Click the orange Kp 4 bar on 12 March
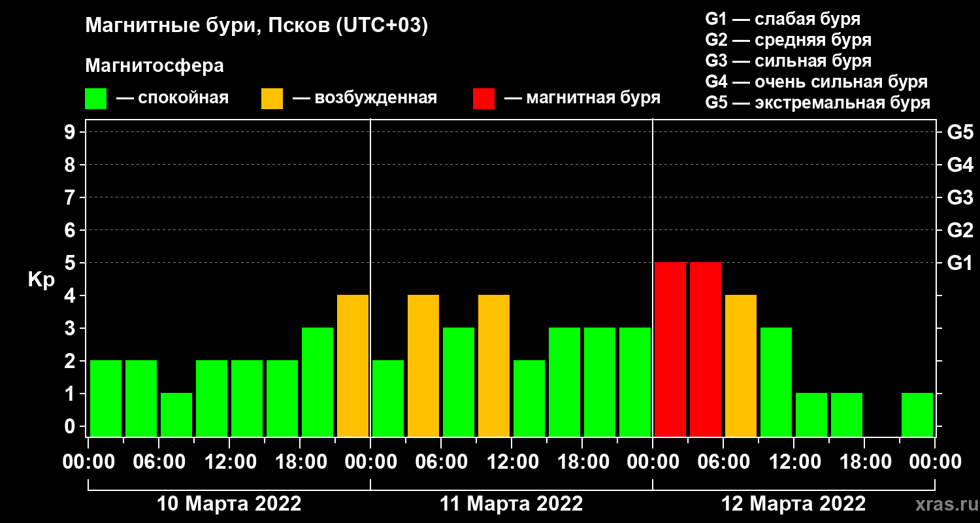Screen dimensions: 980x523 pos(741,365)
